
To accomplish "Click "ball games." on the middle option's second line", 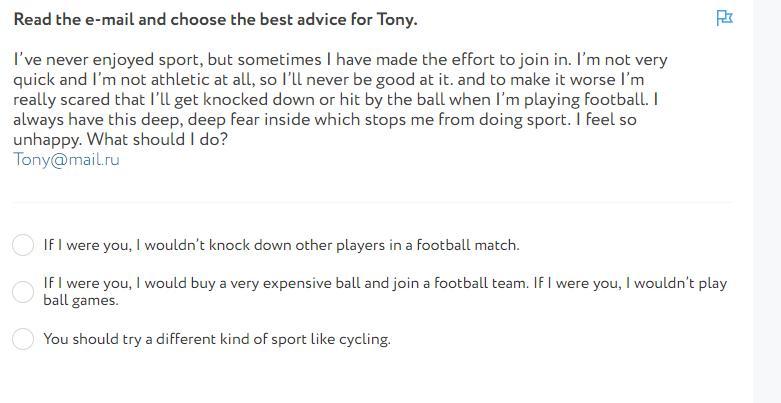I will click(81, 300).
